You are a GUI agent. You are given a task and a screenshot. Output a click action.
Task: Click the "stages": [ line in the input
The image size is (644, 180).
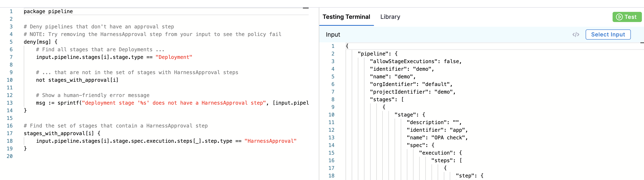pyautogui.click(x=387, y=100)
